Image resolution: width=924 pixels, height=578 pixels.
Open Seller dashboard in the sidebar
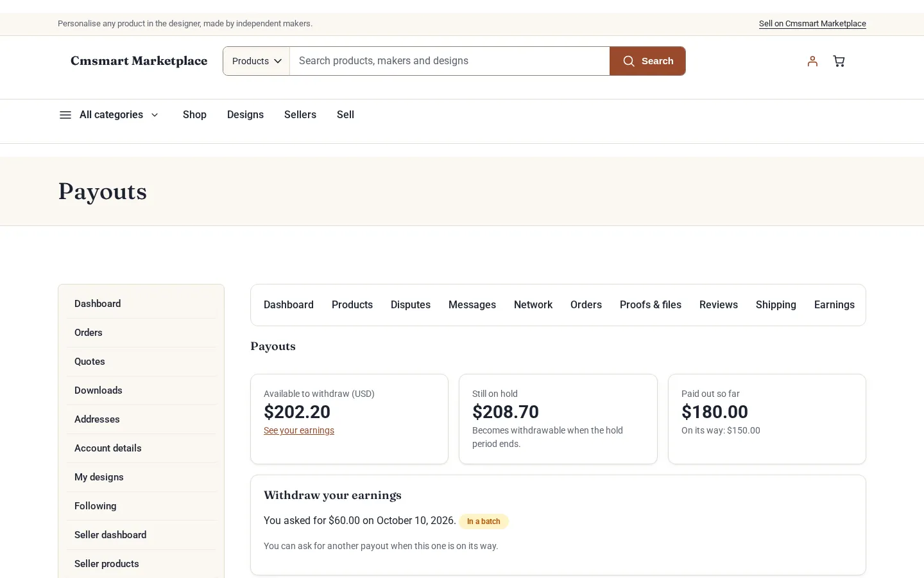141,535
